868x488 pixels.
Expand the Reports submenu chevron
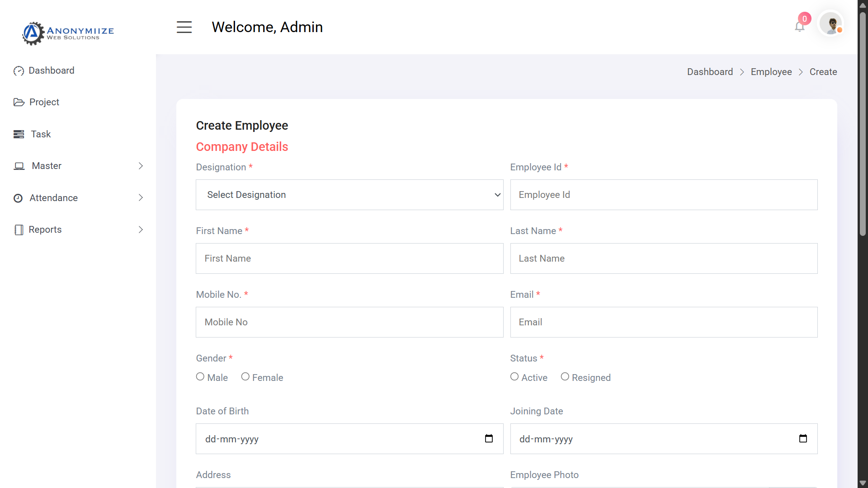(141, 230)
